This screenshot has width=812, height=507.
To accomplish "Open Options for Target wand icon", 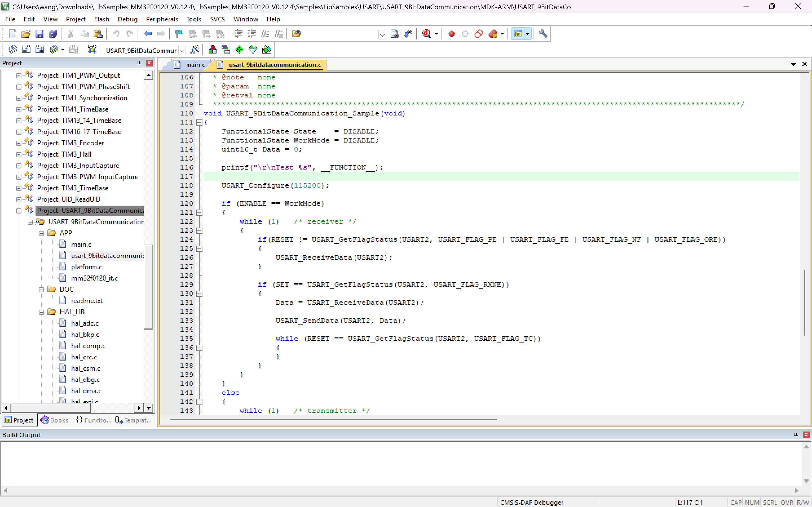I will pos(195,50).
